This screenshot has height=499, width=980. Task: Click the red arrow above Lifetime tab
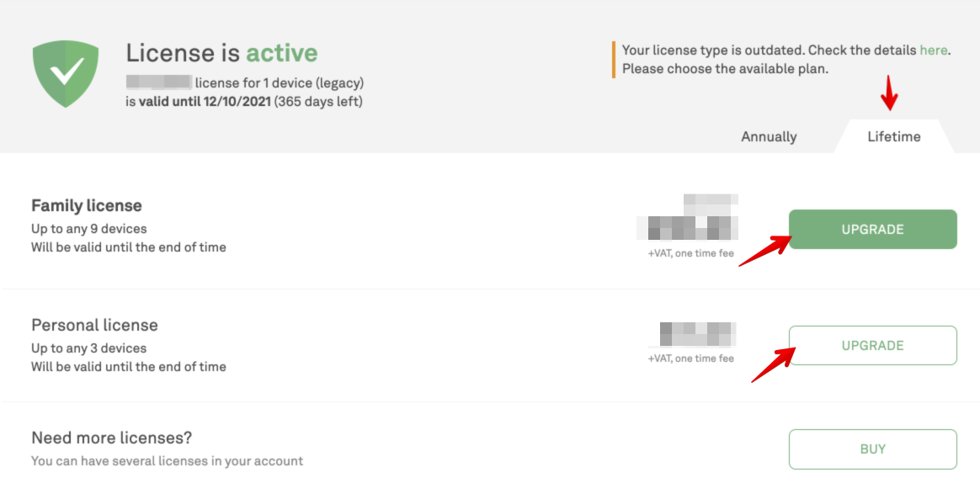click(889, 93)
